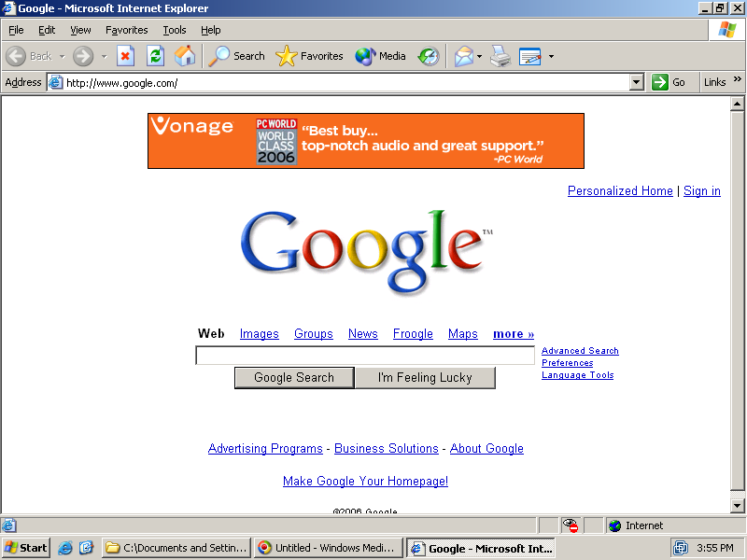Open the Maps link
The width and height of the screenshot is (747, 560).
[x=463, y=334]
